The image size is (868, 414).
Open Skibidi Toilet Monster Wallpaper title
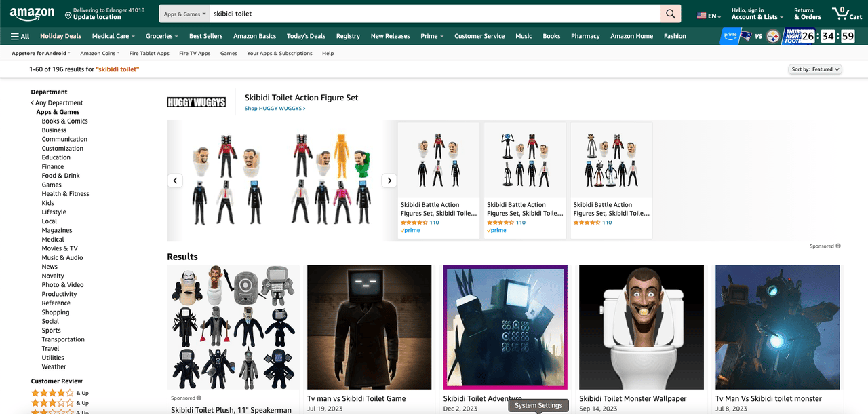[x=633, y=399]
